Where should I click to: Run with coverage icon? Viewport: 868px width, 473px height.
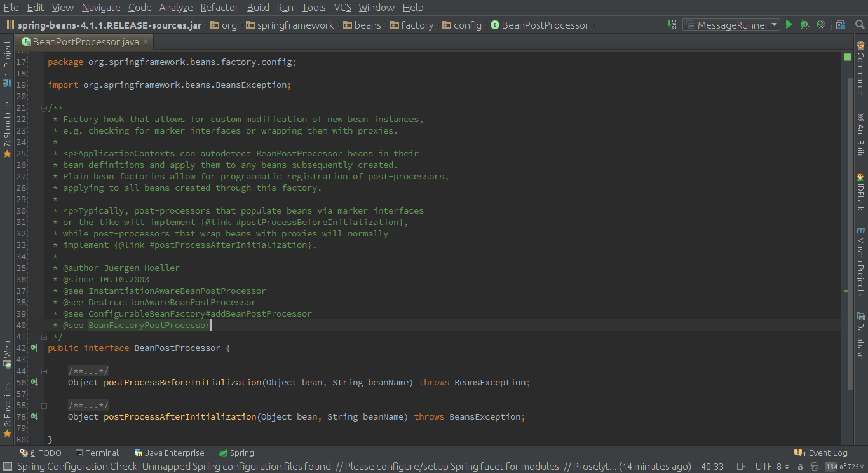click(820, 25)
